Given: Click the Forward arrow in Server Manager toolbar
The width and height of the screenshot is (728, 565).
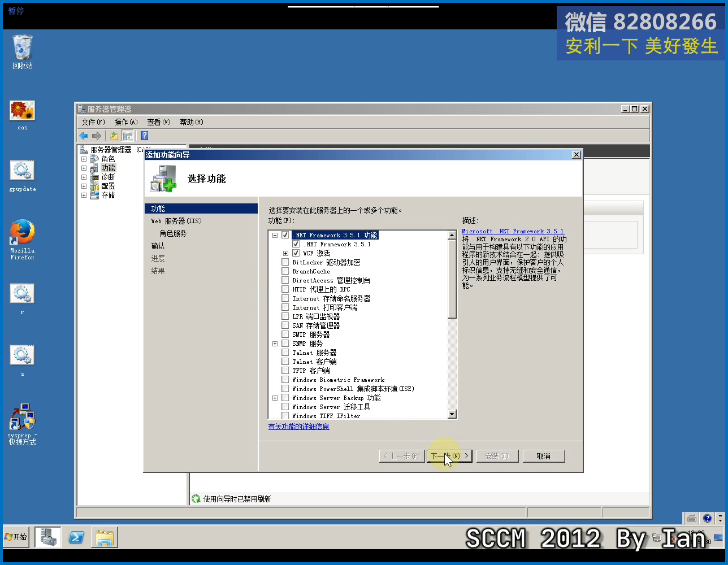Looking at the screenshot, I should (x=97, y=136).
